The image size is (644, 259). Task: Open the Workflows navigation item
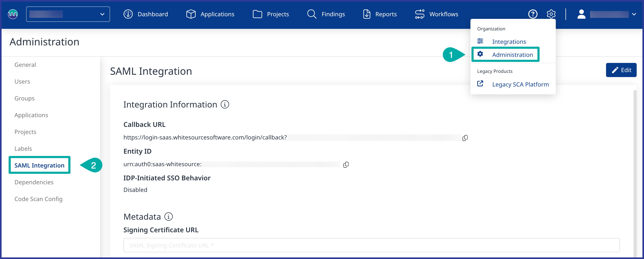click(x=436, y=14)
